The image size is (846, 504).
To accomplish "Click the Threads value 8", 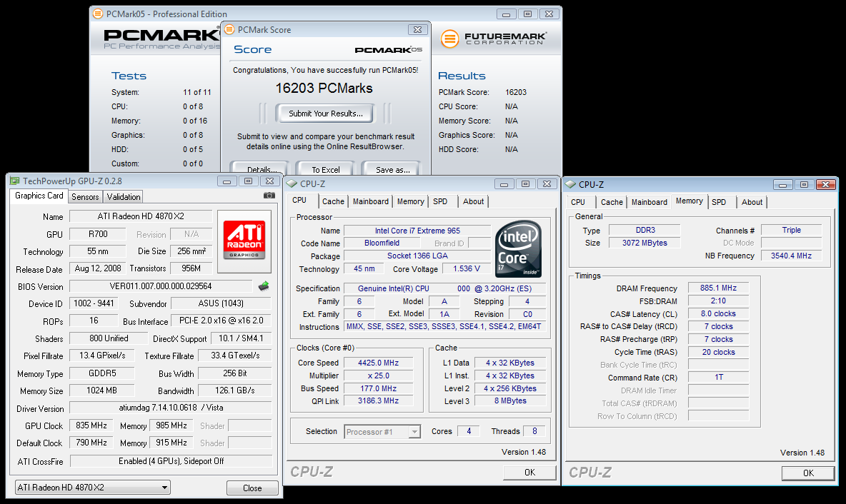I will (534, 431).
